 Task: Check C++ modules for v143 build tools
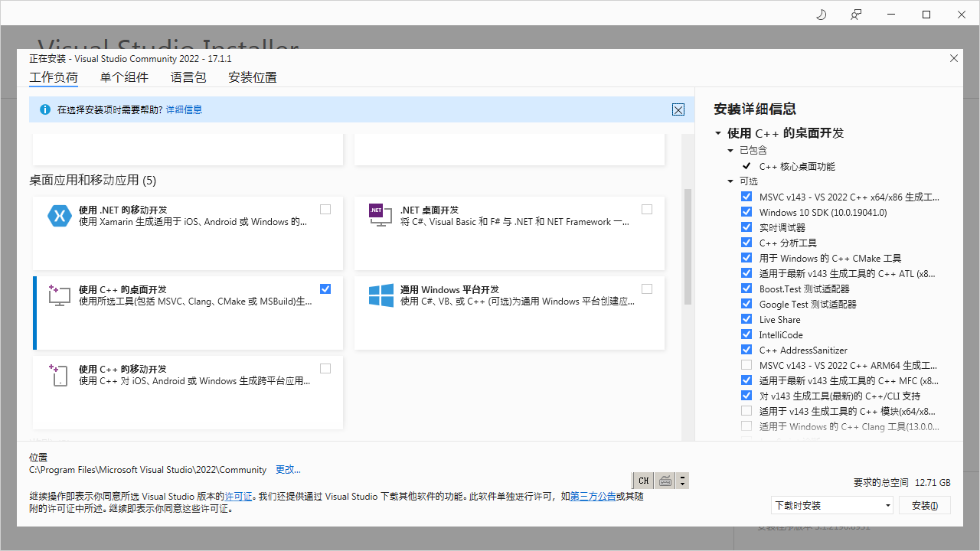(x=746, y=411)
